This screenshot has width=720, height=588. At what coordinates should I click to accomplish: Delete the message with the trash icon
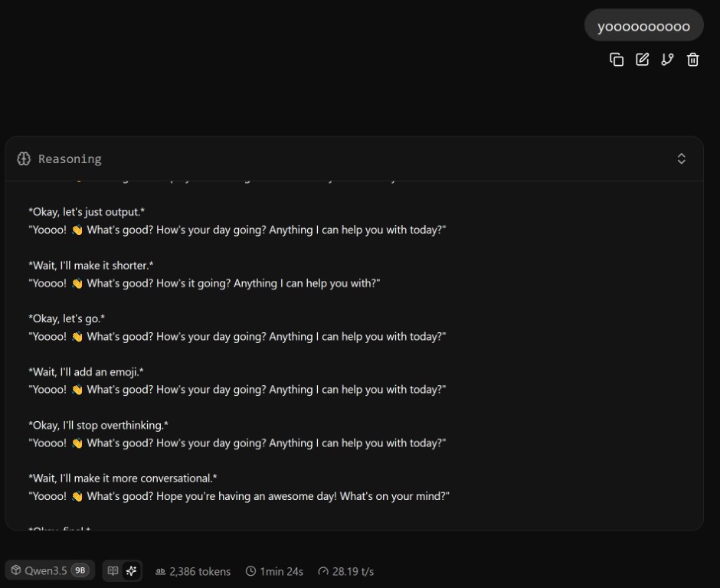point(692,60)
